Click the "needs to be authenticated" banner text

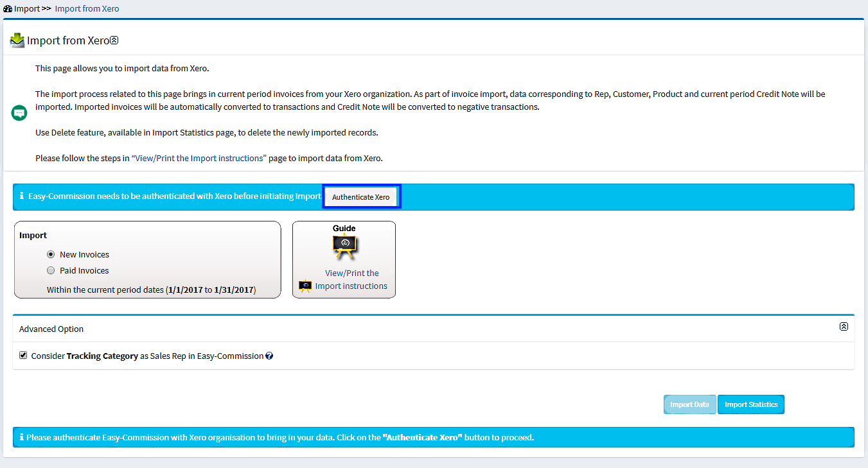point(174,196)
